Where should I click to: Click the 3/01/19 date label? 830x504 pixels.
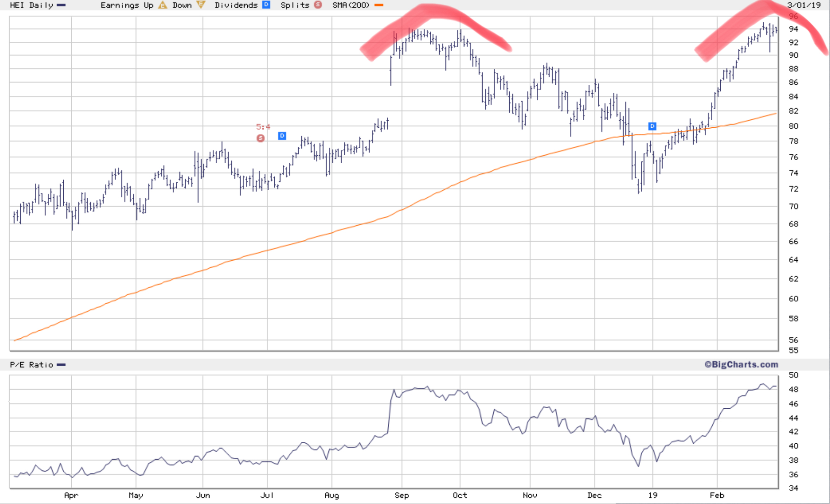(x=803, y=5)
